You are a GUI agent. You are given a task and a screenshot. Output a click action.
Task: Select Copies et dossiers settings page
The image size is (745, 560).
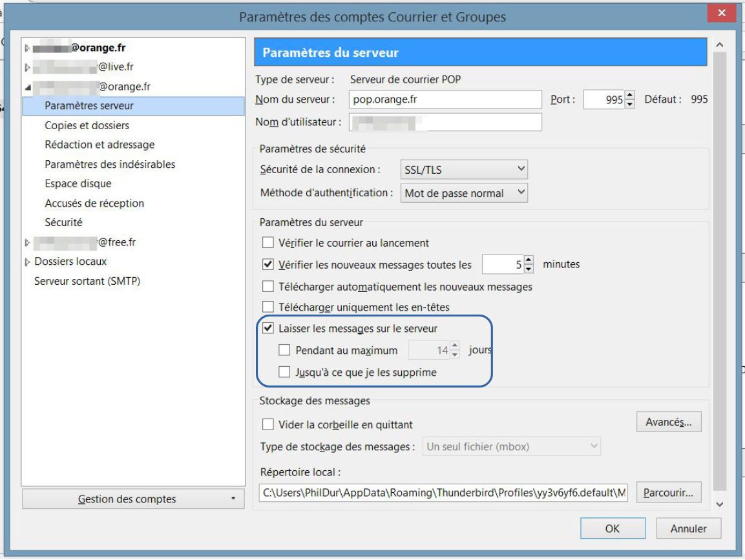tap(87, 125)
